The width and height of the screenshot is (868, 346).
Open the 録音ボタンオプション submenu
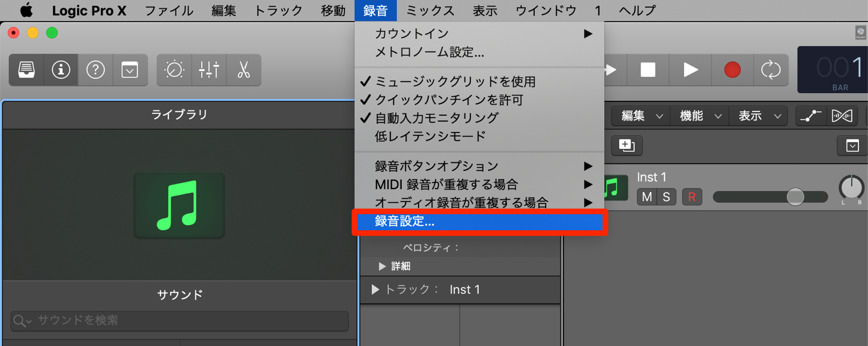(x=479, y=166)
